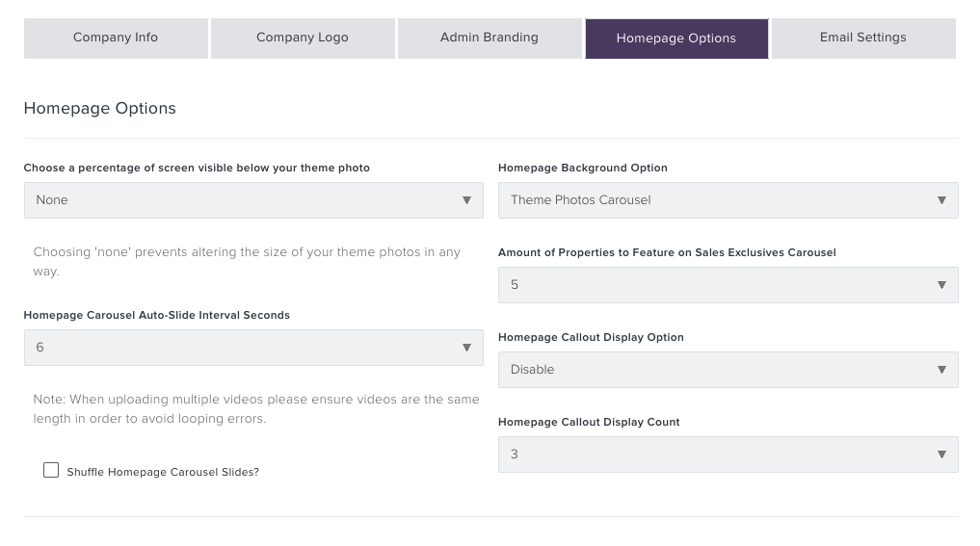Screen dimensions: 980x546
Task: Go to the Admin Branding tab
Action: 490,39
